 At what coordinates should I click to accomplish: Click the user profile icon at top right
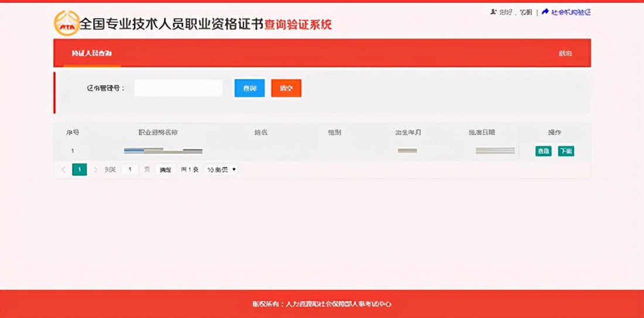[x=494, y=12]
